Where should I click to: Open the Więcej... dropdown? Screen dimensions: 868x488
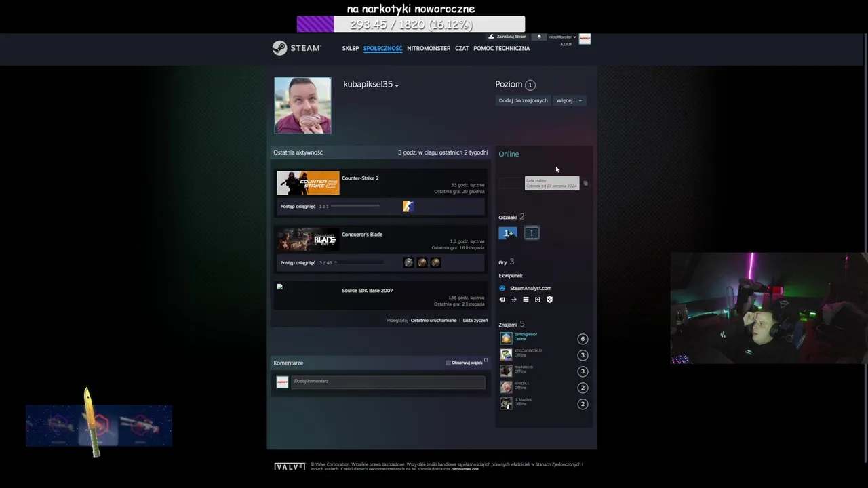coord(569,100)
